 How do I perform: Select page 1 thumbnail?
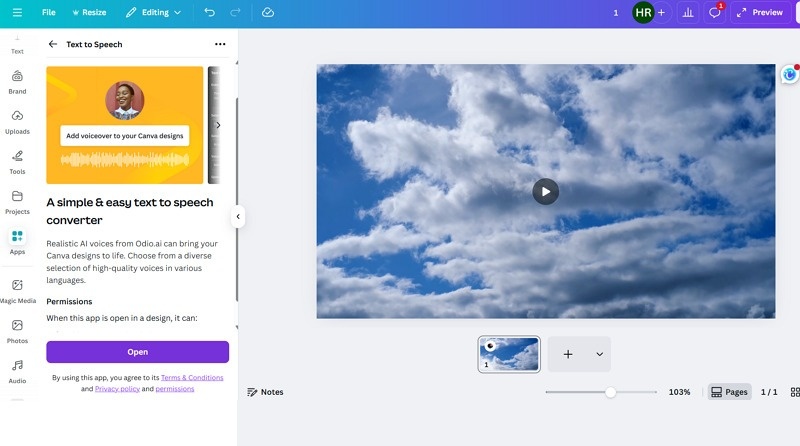(x=509, y=354)
